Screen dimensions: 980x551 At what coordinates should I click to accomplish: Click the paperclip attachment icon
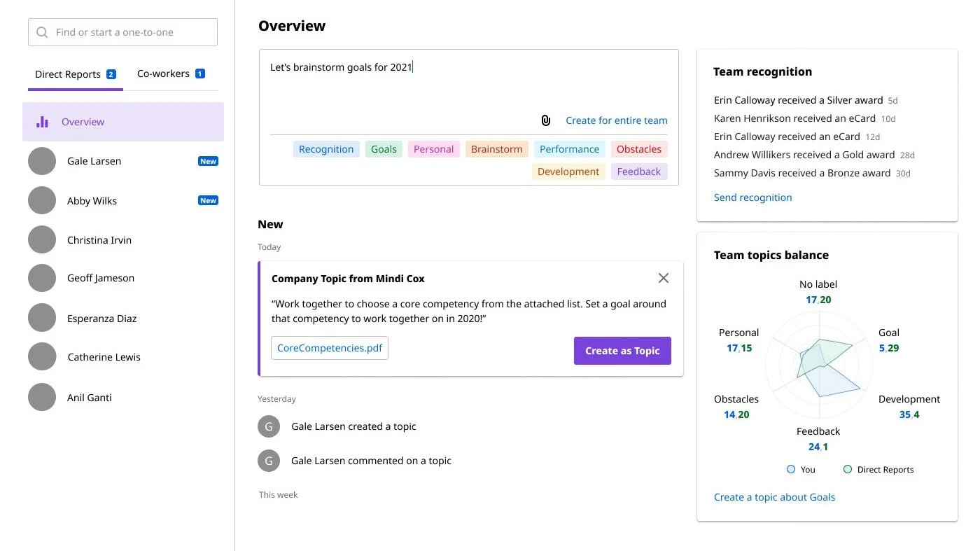546,120
